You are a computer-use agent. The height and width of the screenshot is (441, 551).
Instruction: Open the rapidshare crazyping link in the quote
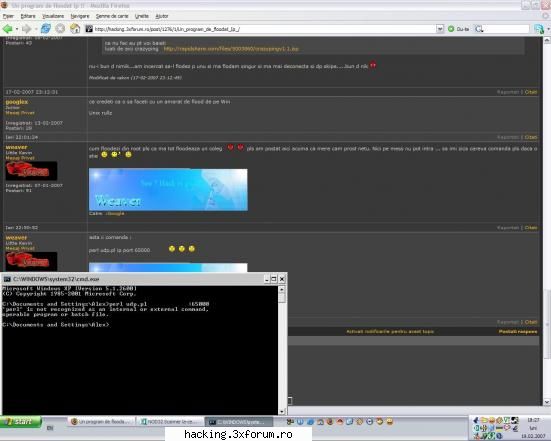[231, 49]
